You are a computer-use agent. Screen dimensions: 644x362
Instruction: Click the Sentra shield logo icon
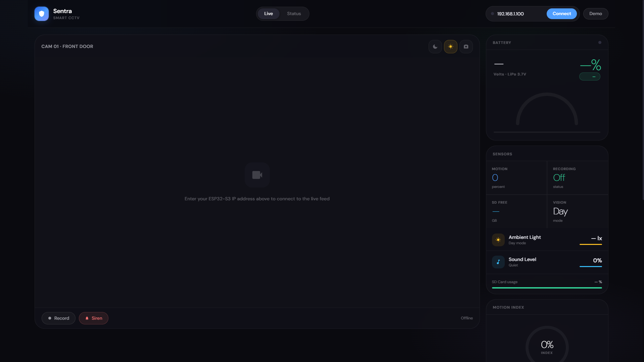(42, 14)
